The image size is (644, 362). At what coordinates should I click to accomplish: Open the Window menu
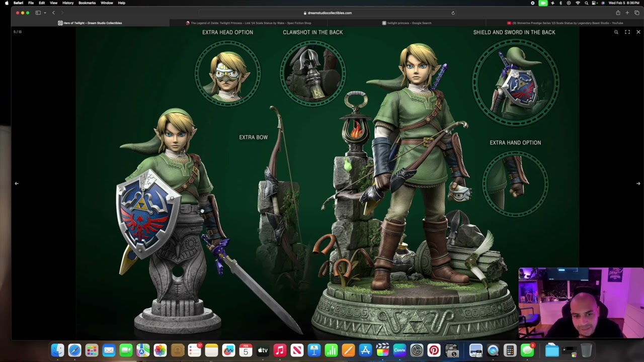pos(107,3)
